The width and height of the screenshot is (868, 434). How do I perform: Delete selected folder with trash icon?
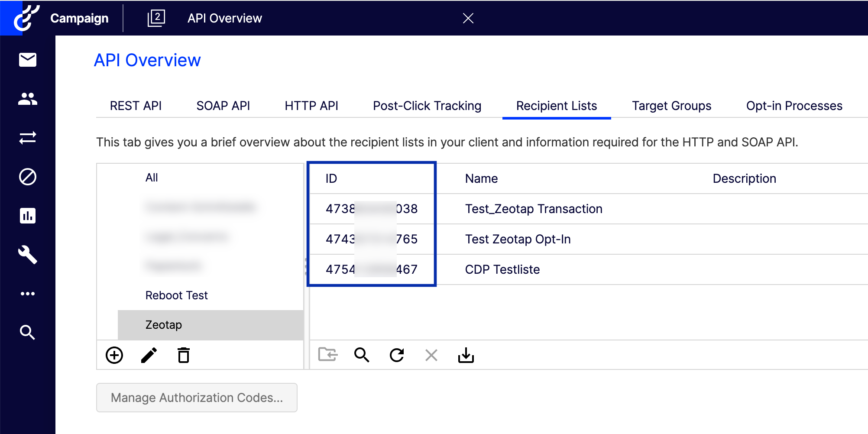pos(184,355)
